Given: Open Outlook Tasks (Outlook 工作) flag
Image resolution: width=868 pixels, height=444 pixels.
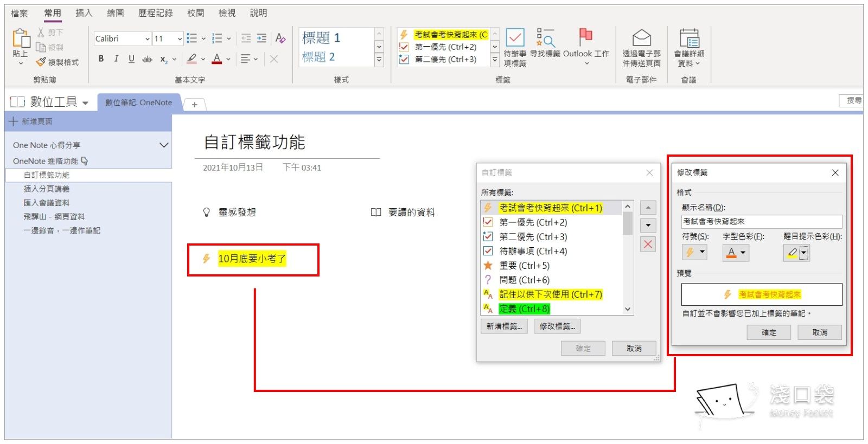Looking at the screenshot, I should [x=586, y=47].
